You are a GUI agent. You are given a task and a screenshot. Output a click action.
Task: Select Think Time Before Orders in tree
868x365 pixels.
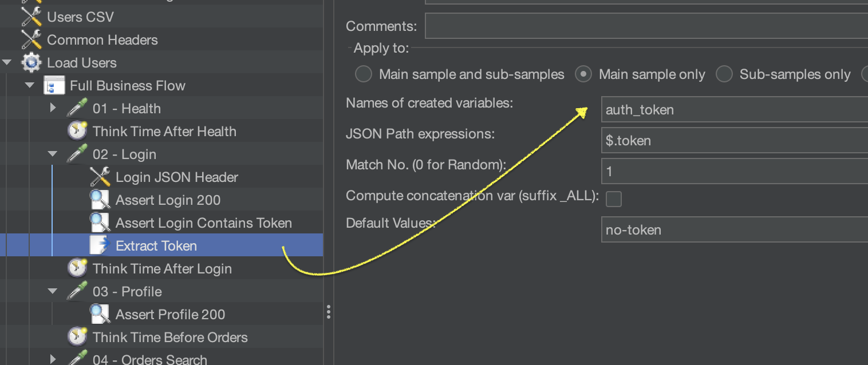tap(170, 338)
